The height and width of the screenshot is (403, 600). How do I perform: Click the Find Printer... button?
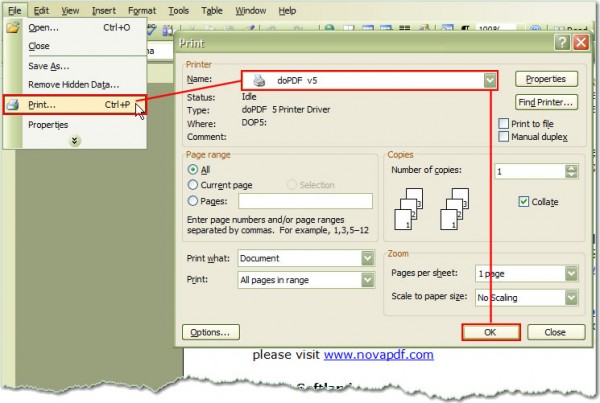coord(546,102)
